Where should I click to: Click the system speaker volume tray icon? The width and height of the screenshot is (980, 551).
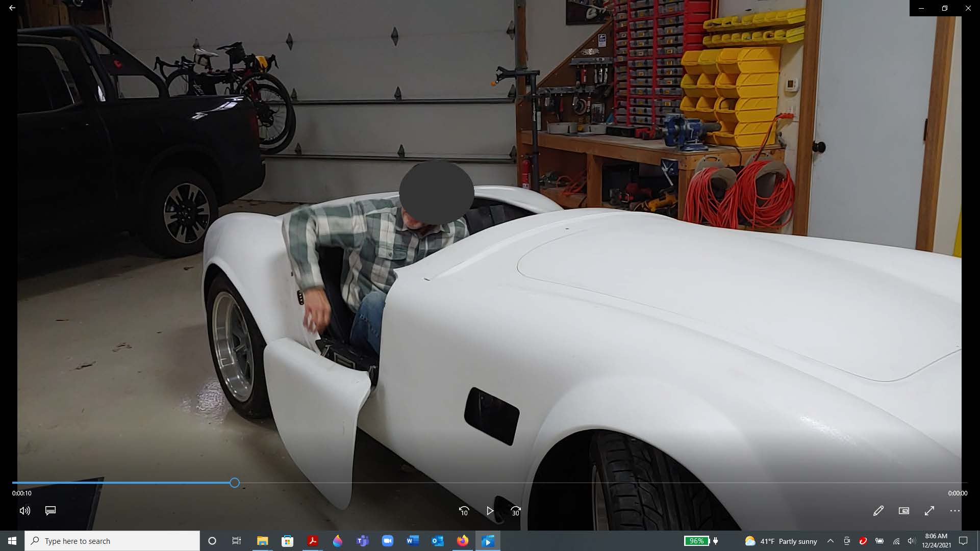pyautogui.click(x=912, y=541)
